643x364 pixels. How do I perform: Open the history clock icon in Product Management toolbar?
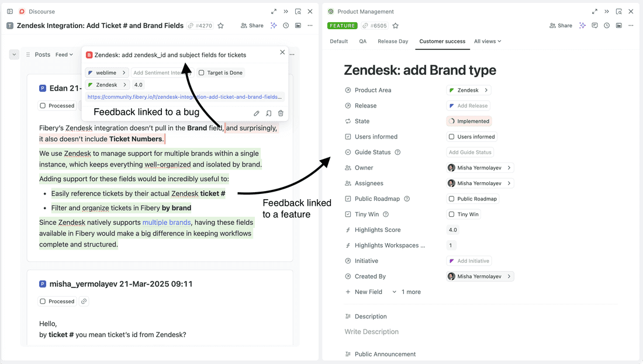[x=606, y=25]
